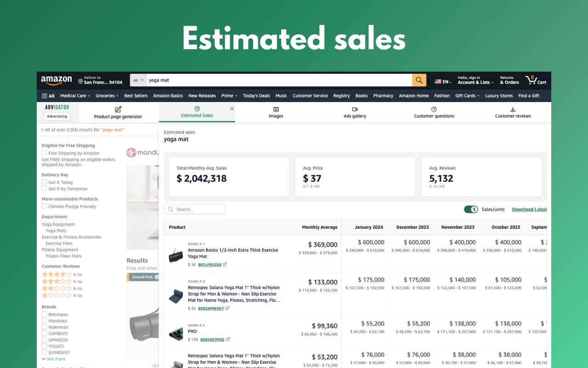The height and width of the screenshot is (368, 588).
Task: Open Returns & Orders
Action: point(509,80)
